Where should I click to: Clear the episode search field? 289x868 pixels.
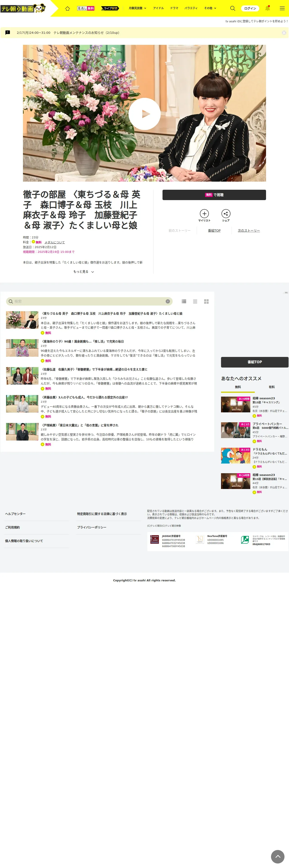167,301
